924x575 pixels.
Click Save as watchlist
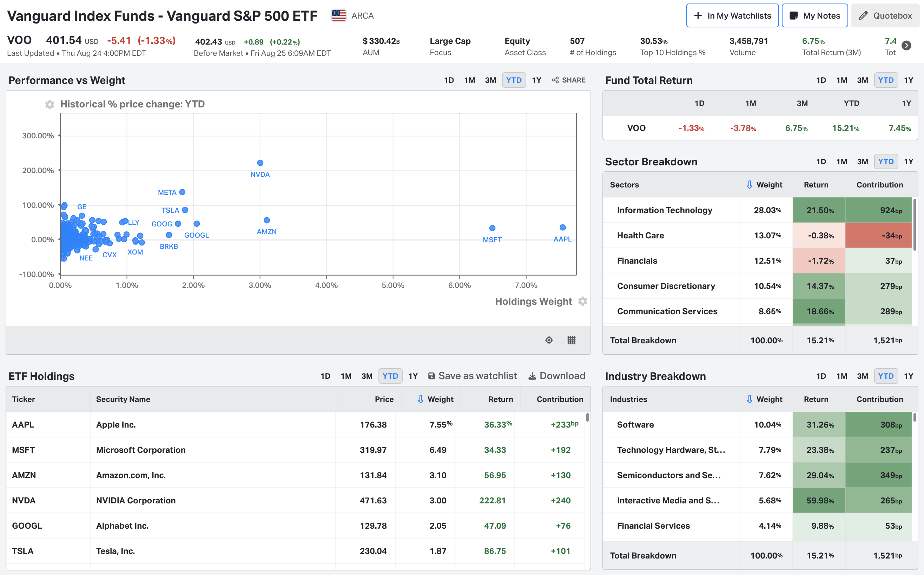tap(472, 376)
